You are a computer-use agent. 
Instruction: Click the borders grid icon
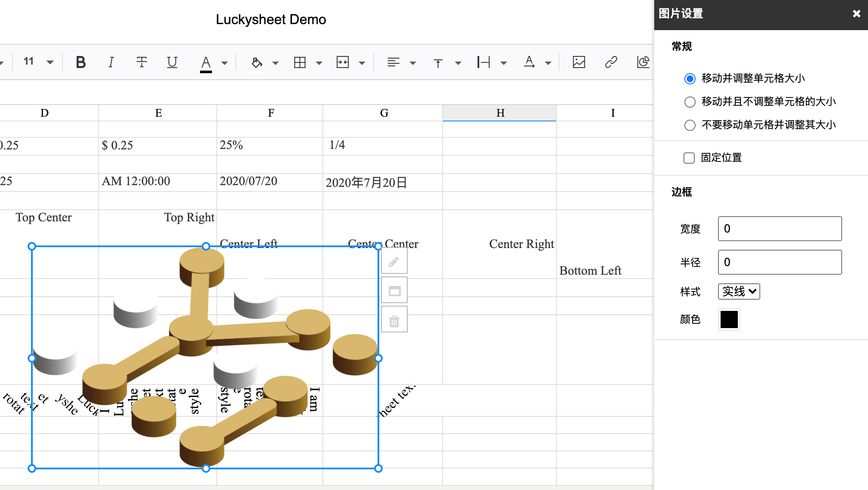tap(300, 62)
